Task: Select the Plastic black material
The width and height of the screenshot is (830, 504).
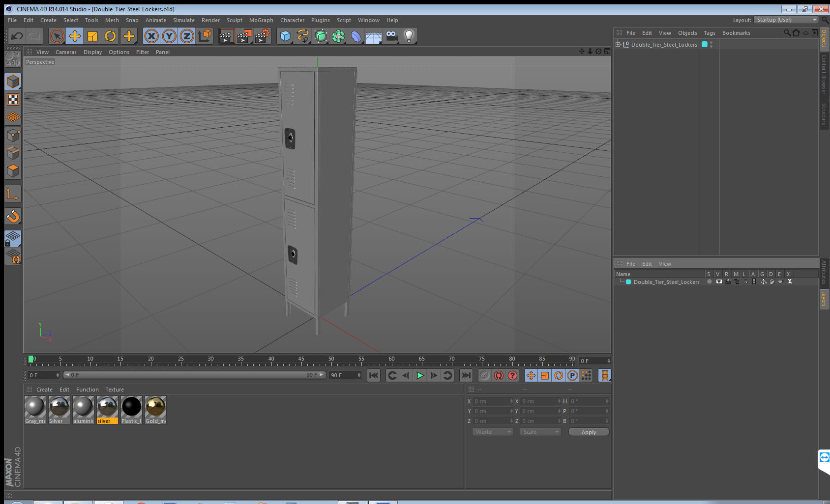Action: tap(131, 410)
